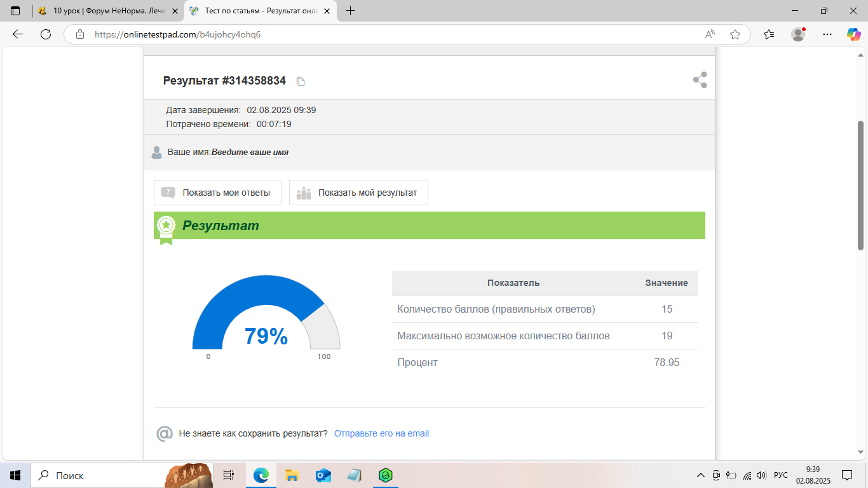Go back with the browser back arrow
The image size is (868, 488).
click(x=18, y=34)
